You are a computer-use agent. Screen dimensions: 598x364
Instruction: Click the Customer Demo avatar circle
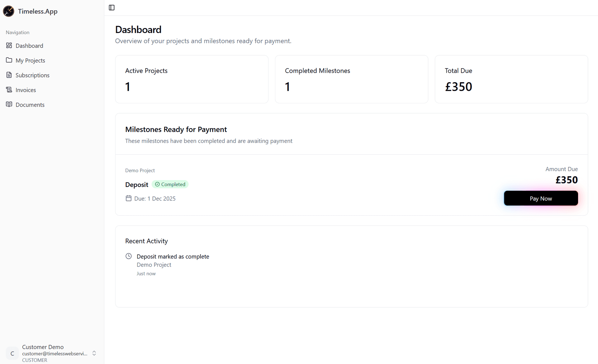tap(12, 353)
